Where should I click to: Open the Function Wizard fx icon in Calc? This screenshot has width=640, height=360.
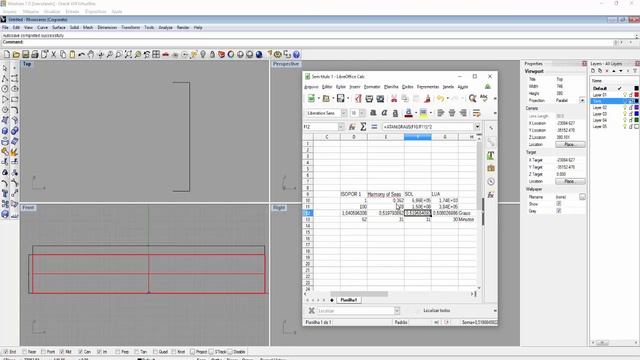click(x=352, y=127)
